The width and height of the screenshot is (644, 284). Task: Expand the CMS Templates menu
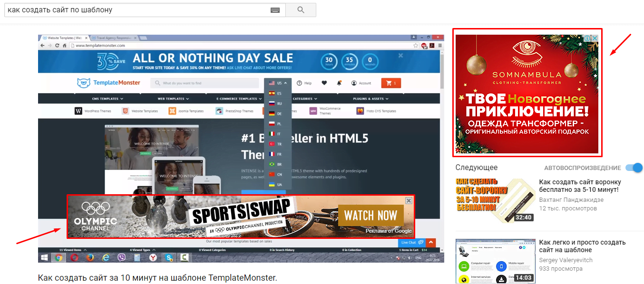pyautogui.click(x=107, y=99)
